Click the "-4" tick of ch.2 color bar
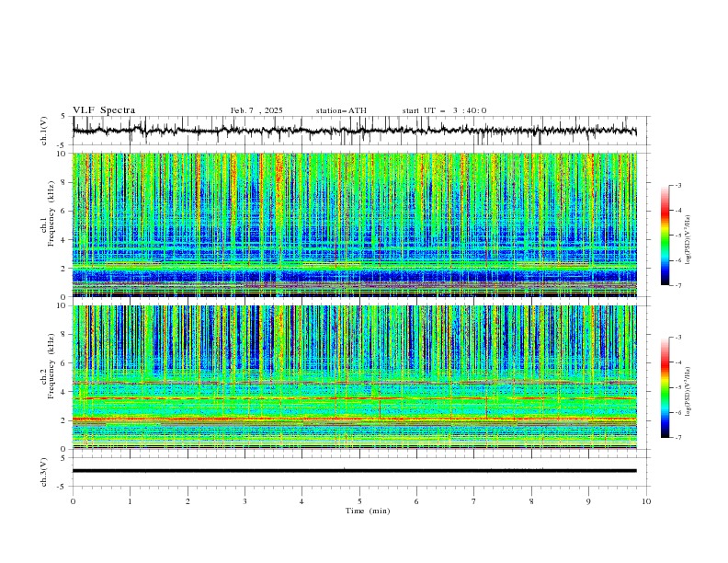This screenshot has width=728, height=563. [678, 362]
